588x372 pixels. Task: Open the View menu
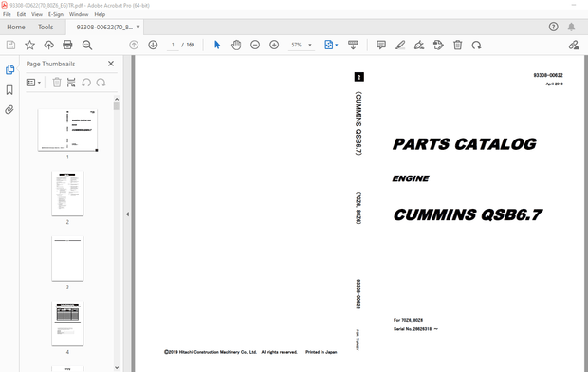(x=37, y=14)
